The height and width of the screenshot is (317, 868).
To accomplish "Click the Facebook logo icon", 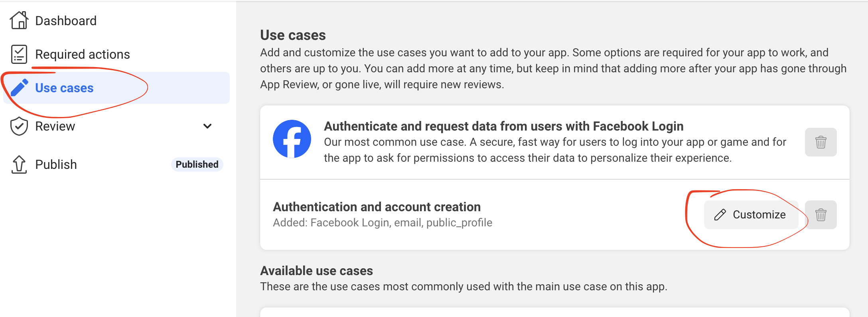I will pos(292,139).
